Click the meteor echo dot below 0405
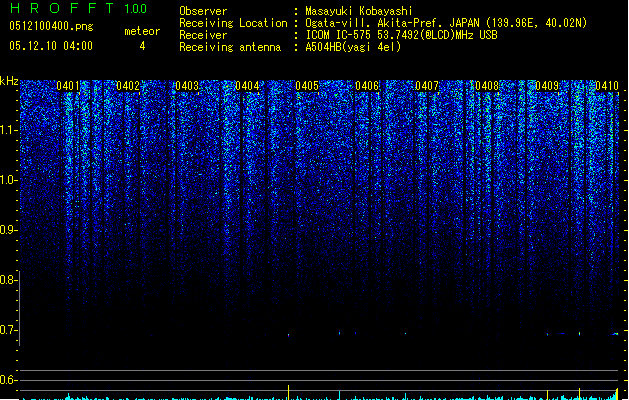Viewport: 629px width, 400px height. (288, 335)
